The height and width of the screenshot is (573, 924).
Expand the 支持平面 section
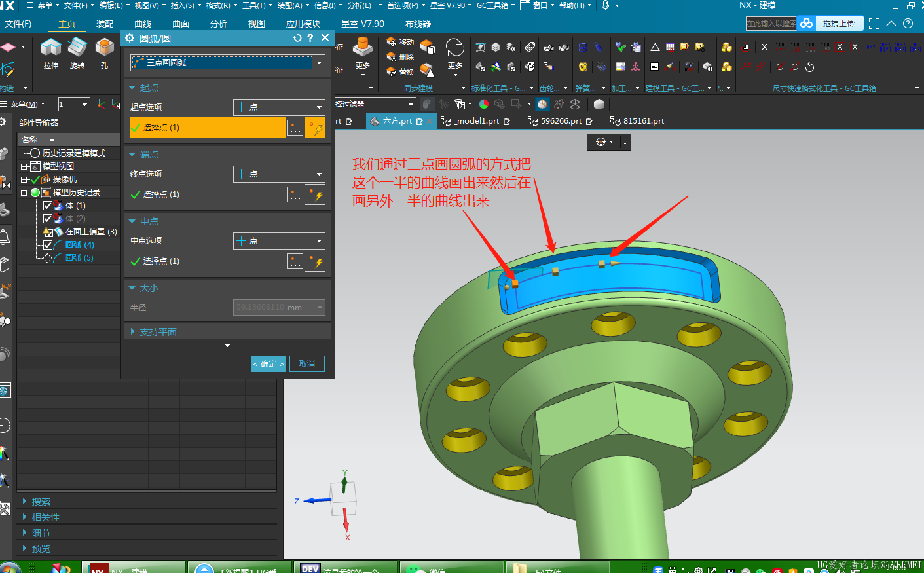click(x=132, y=332)
